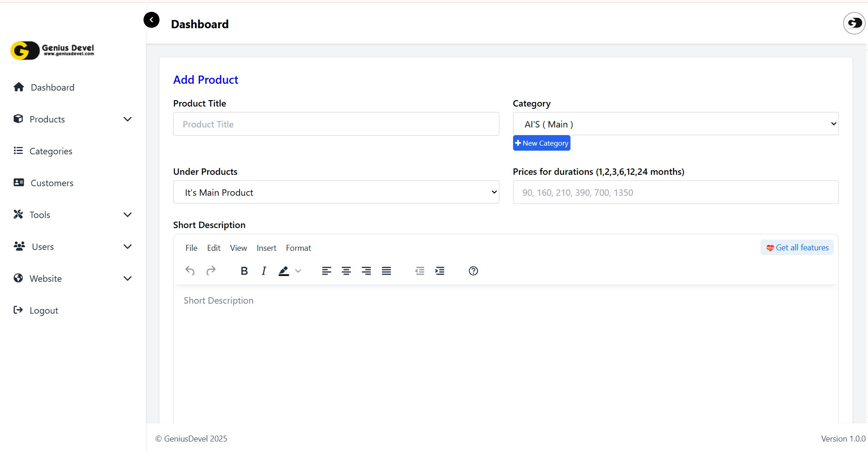
Task: Click the Get all features link
Action: pos(797,248)
